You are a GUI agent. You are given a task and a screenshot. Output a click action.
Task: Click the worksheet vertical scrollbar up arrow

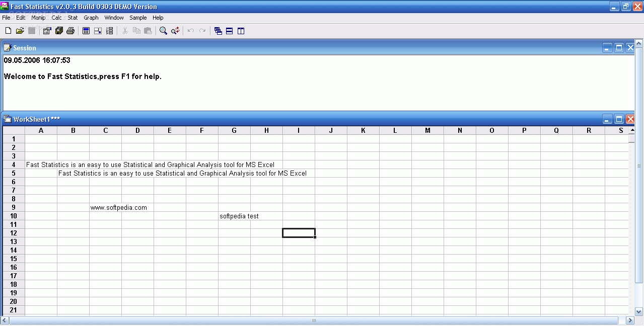click(x=632, y=130)
